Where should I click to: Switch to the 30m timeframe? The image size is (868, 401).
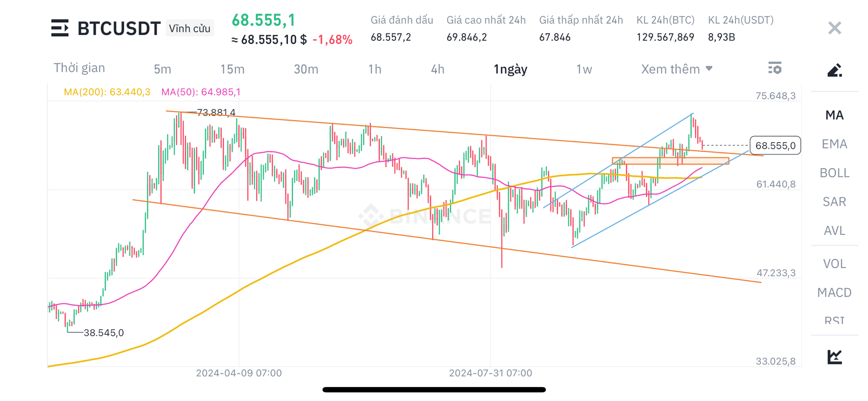coord(306,69)
